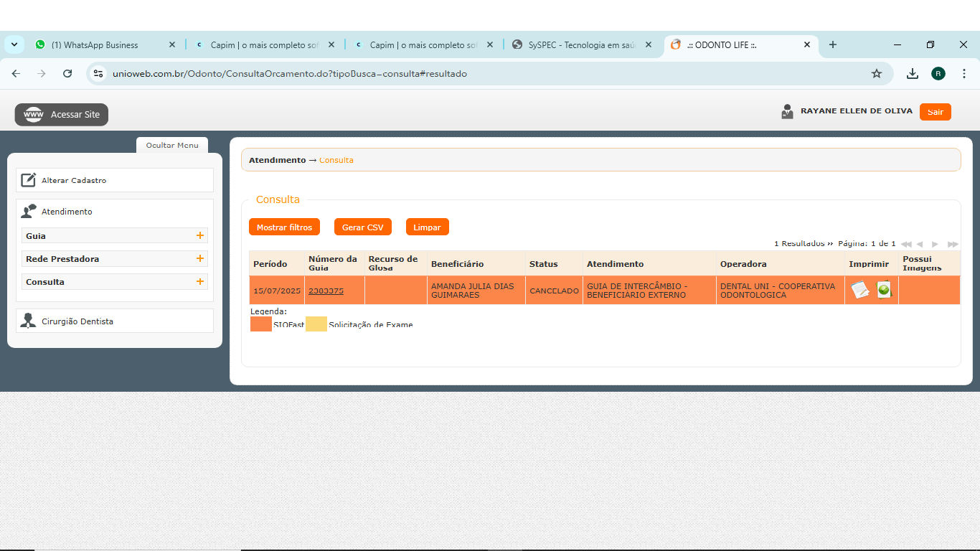Click the notepad-with-pencil print icon
The image size is (980, 551).
tap(859, 290)
